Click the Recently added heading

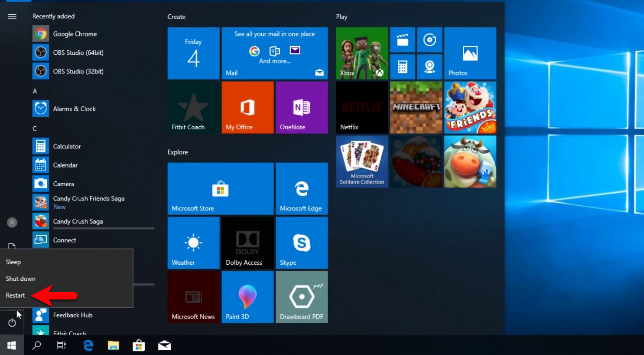click(x=53, y=16)
